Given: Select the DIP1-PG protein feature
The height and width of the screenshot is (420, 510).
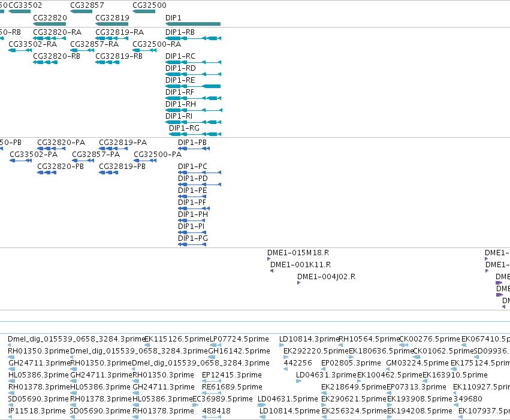Looking at the screenshot, I should (192, 244).
